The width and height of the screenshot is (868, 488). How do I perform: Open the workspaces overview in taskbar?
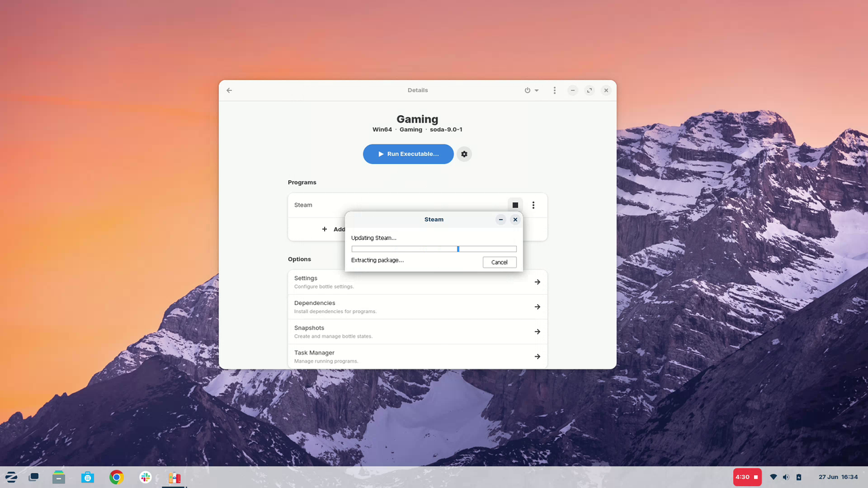(x=34, y=477)
